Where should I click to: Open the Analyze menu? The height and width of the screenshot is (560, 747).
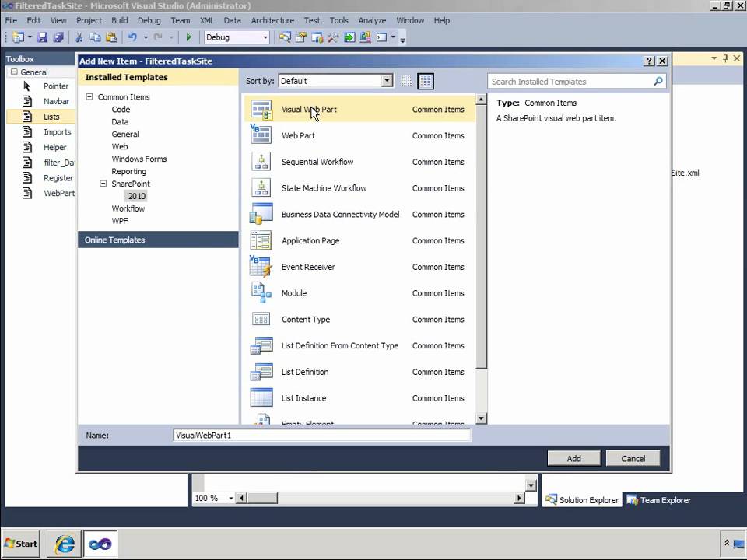(x=372, y=20)
